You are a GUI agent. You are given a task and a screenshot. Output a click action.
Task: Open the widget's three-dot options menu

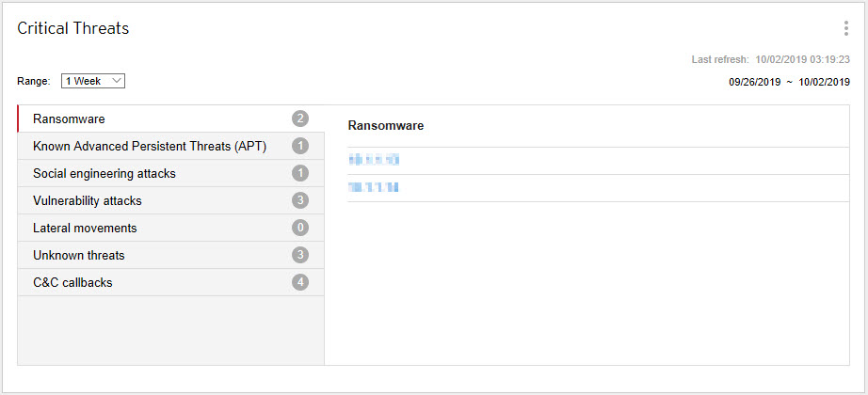(846, 28)
